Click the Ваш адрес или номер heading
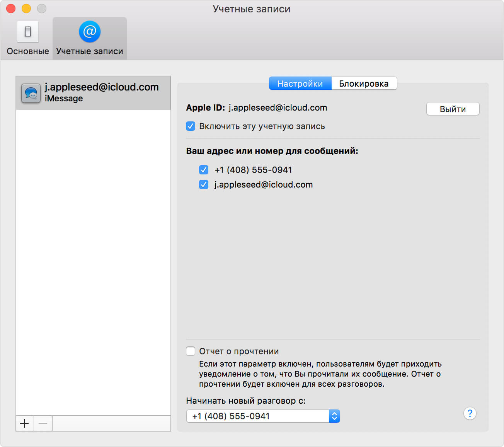Screen dimensions: 504x447 272,151
